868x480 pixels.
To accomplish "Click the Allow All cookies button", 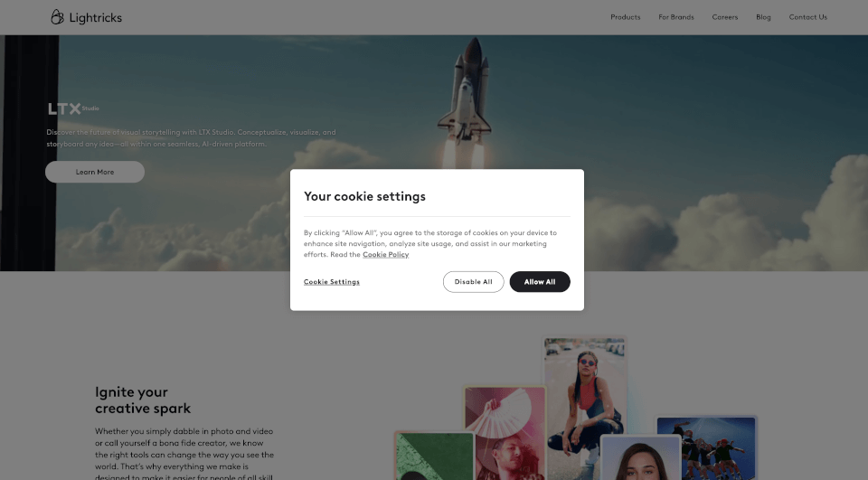I will point(540,282).
